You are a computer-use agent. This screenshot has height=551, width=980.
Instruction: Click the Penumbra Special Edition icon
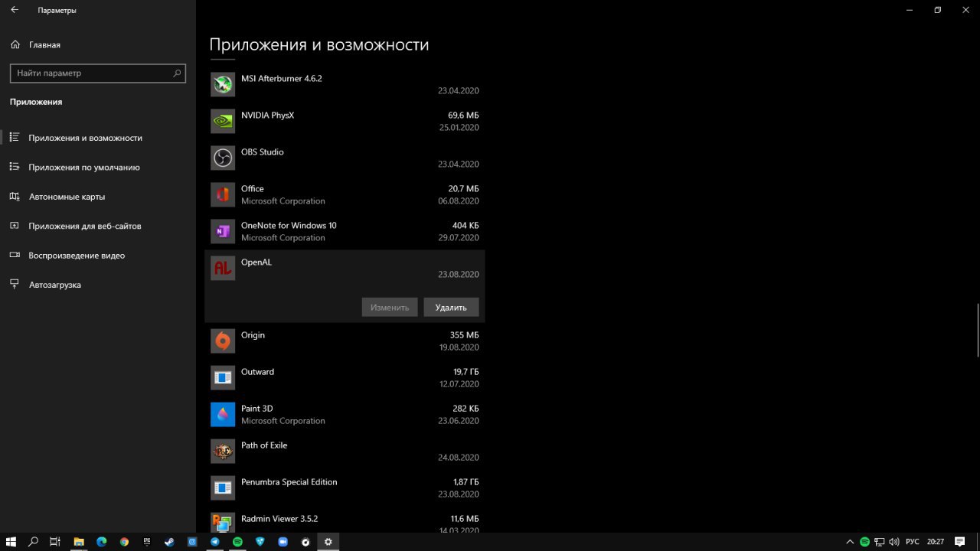click(x=223, y=487)
